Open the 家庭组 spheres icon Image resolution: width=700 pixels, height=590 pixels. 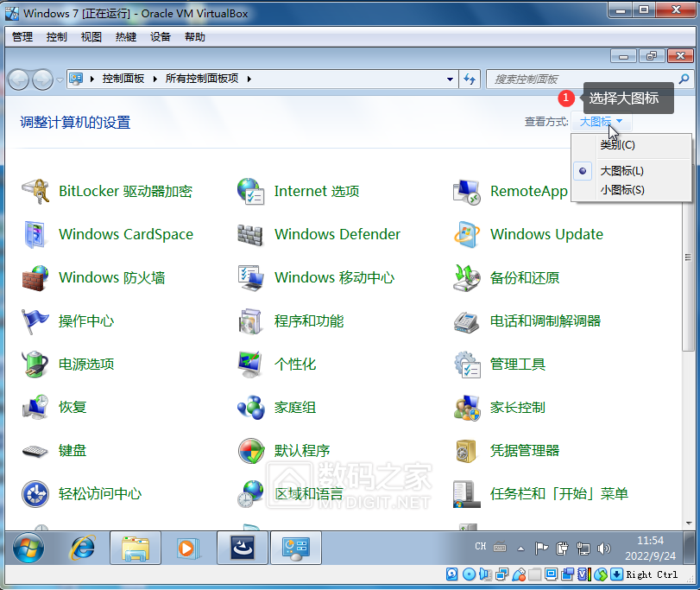pyautogui.click(x=251, y=408)
